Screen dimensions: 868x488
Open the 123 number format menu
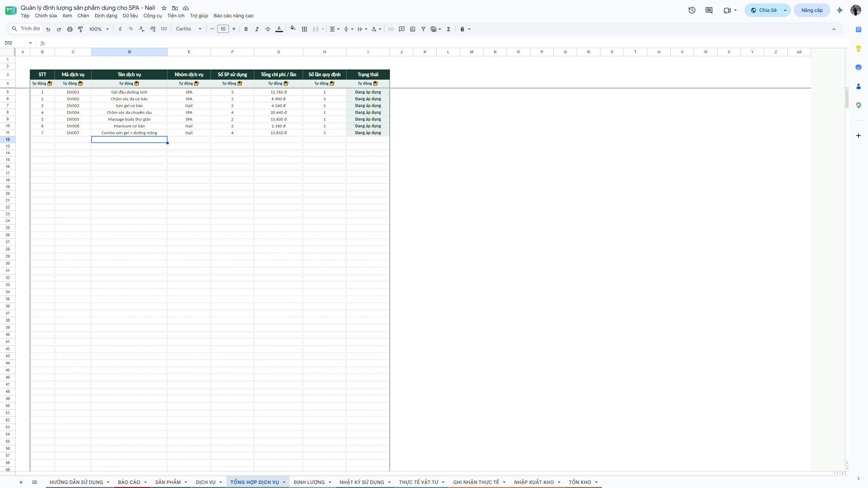pyautogui.click(x=164, y=29)
